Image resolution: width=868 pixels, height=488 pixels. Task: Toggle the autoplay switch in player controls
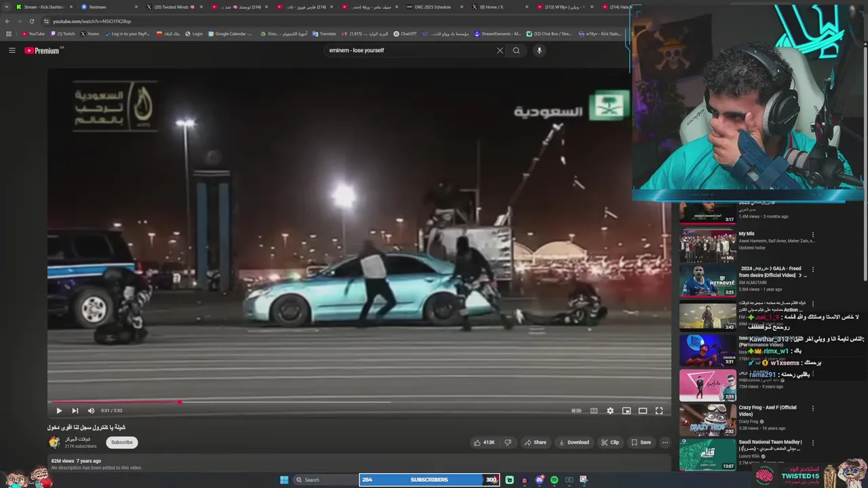(576, 411)
